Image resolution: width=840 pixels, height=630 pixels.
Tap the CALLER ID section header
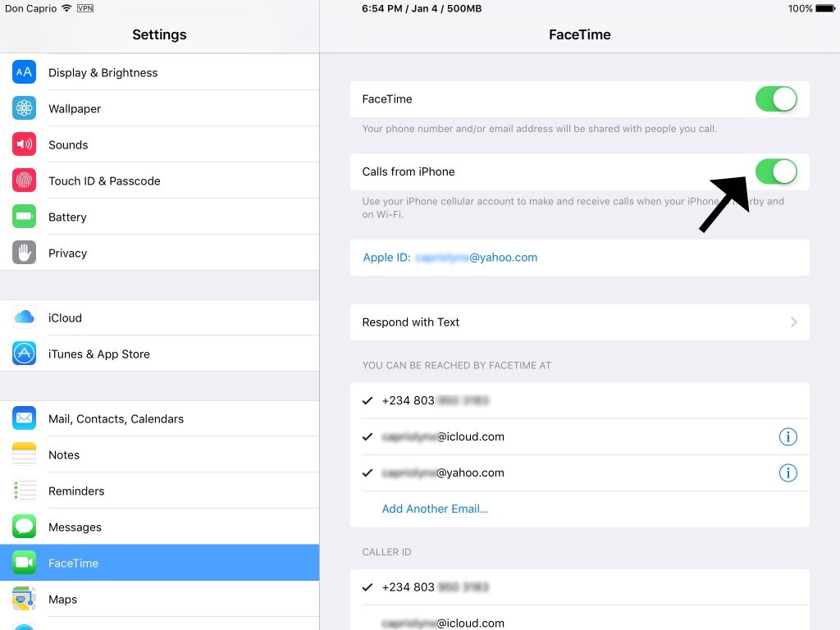pyautogui.click(x=387, y=552)
